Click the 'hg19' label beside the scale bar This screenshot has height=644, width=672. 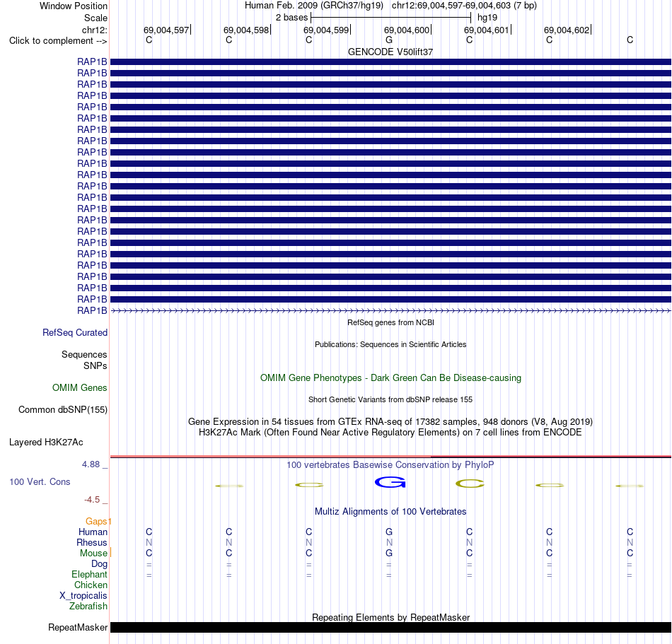[487, 18]
